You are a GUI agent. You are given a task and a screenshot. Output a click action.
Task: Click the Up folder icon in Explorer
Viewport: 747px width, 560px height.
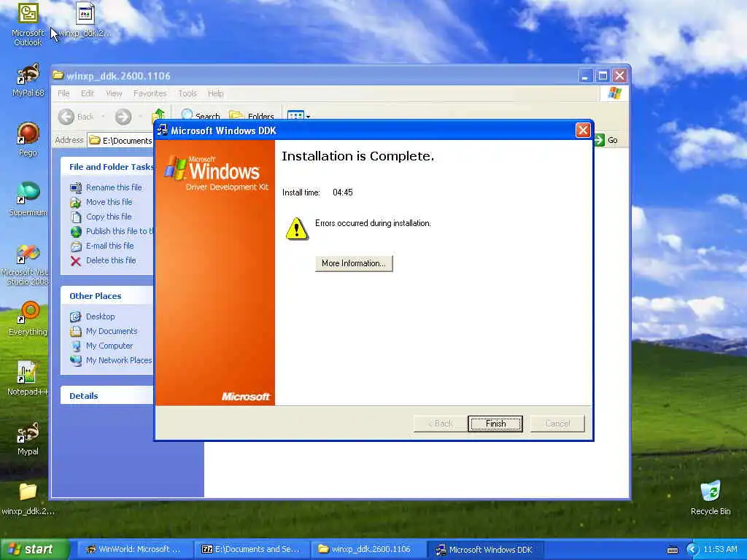[158, 114]
